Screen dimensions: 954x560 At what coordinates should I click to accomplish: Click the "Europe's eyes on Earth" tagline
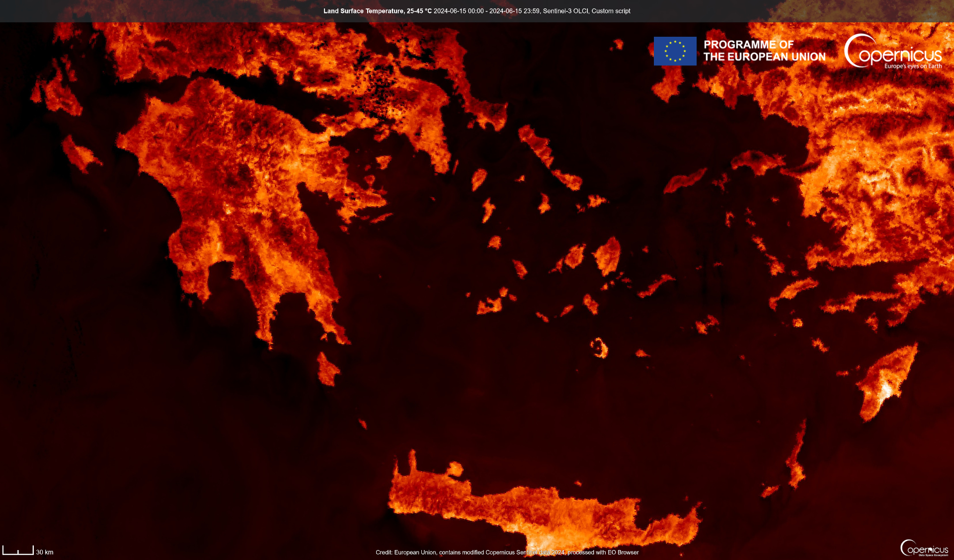(913, 66)
